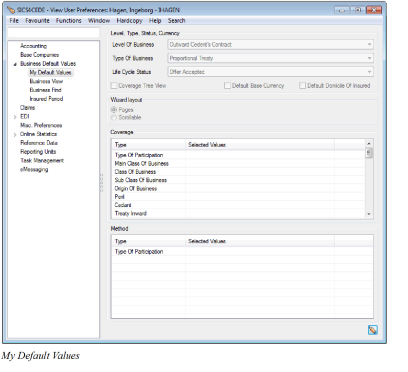Image resolution: width=408 pixels, height=372 pixels.
Task: Select the Treaty Inward coverage row
Action: click(x=238, y=213)
